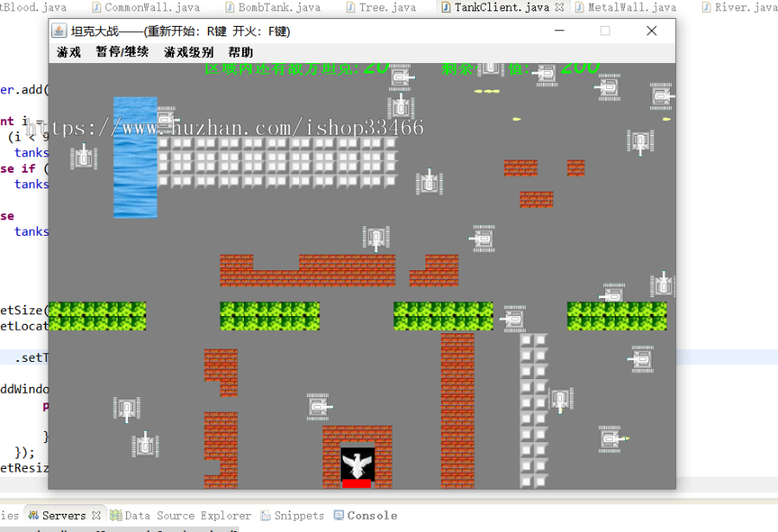Close the Servers view
The height and width of the screenshot is (532, 778).
(96, 516)
